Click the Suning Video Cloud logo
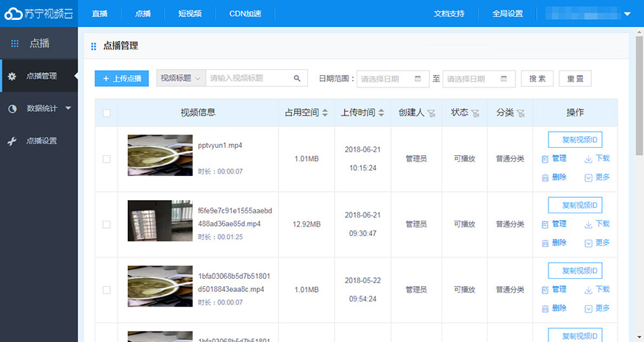 (x=39, y=13)
